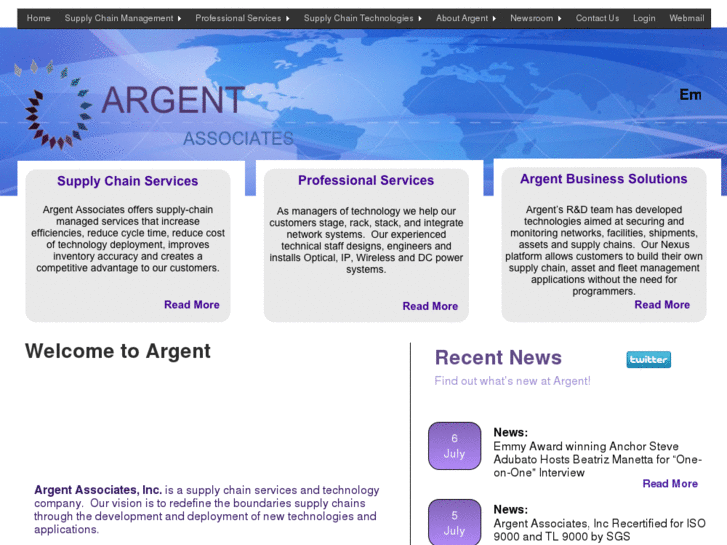The width and height of the screenshot is (727, 545).
Task: Open the Home menu item
Action: coord(38,18)
